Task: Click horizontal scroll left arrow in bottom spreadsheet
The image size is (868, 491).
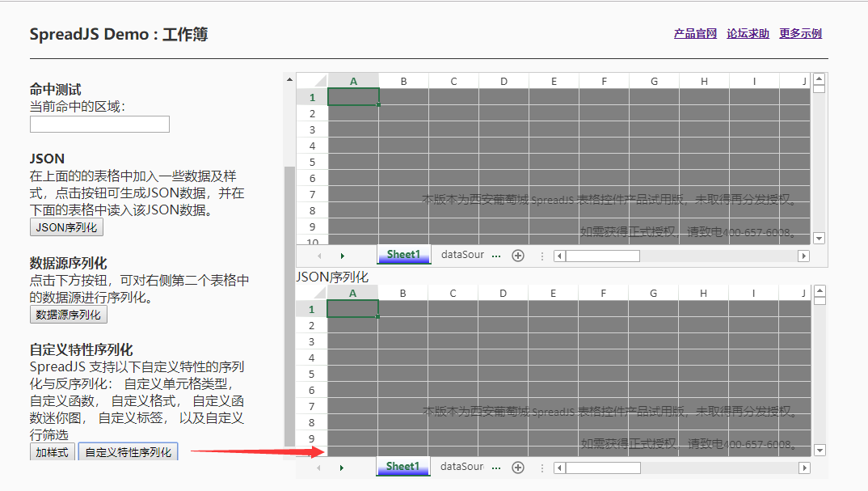Action: coord(559,468)
